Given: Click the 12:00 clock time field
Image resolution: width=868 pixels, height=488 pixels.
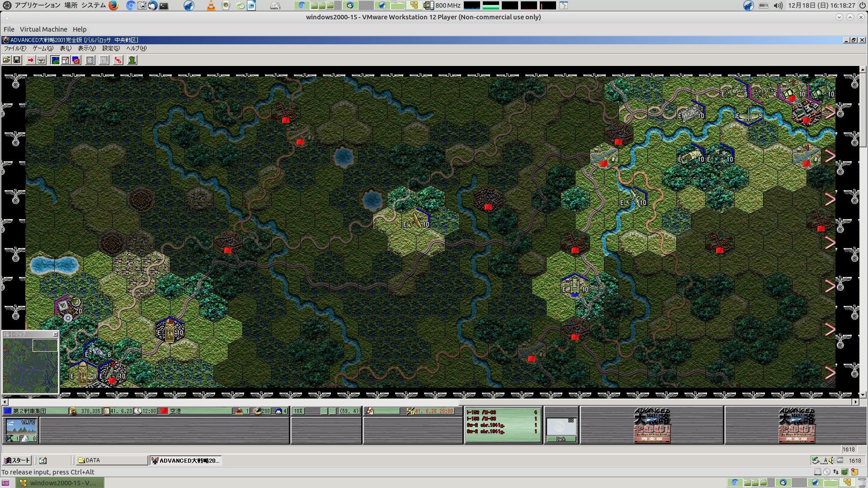Looking at the screenshot, I should click(149, 411).
